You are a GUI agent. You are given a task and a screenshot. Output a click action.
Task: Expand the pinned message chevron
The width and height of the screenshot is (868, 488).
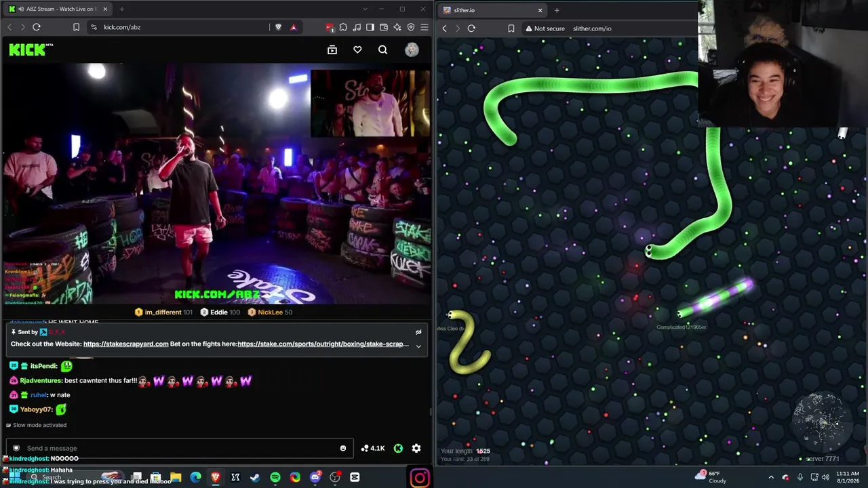pyautogui.click(x=418, y=346)
